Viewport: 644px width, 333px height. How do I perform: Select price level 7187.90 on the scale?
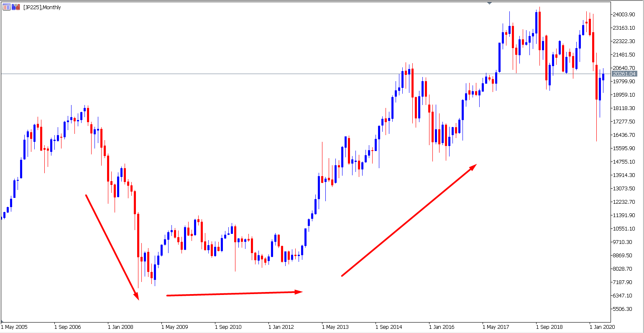pyautogui.click(x=623, y=282)
